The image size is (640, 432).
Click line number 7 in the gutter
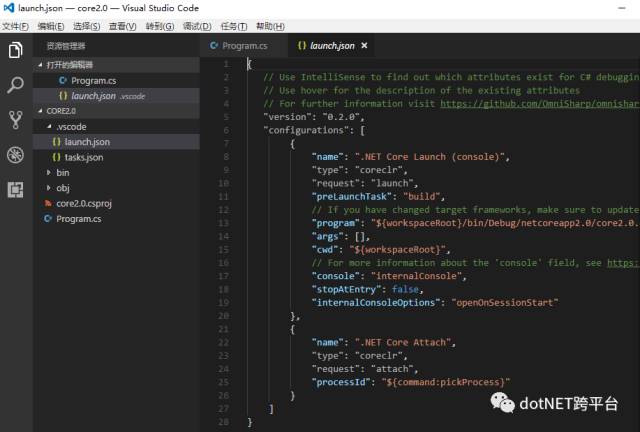pyautogui.click(x=227, y=144)
